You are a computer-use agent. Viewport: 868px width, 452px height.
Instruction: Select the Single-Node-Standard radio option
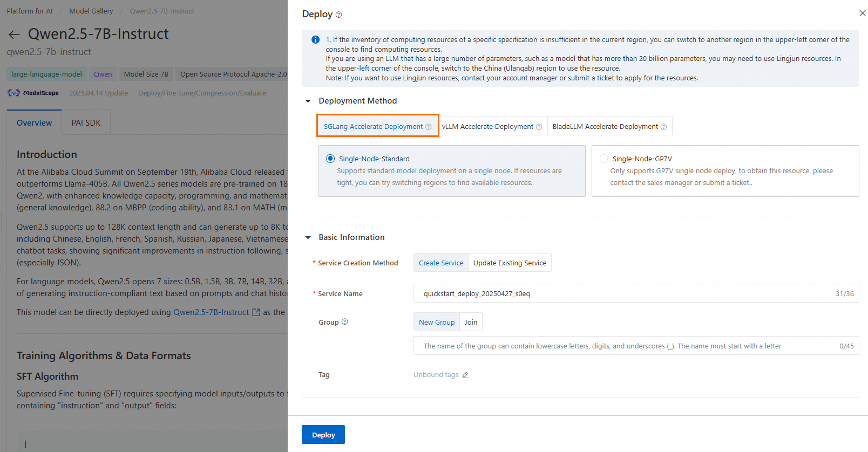pos(330,159)
